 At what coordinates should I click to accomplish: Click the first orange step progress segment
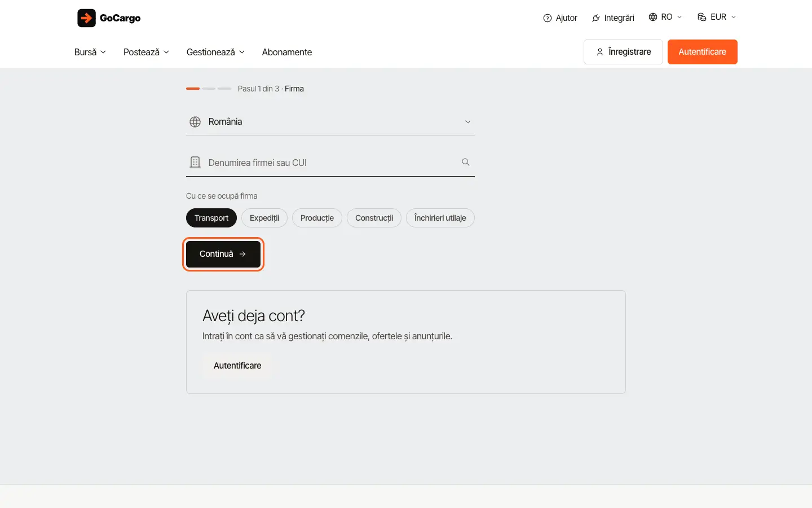point(193,89)
